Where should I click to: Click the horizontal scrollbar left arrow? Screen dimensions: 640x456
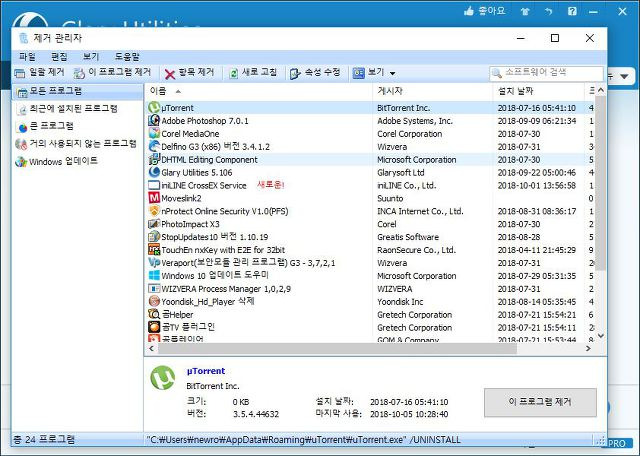click(151, 349)
